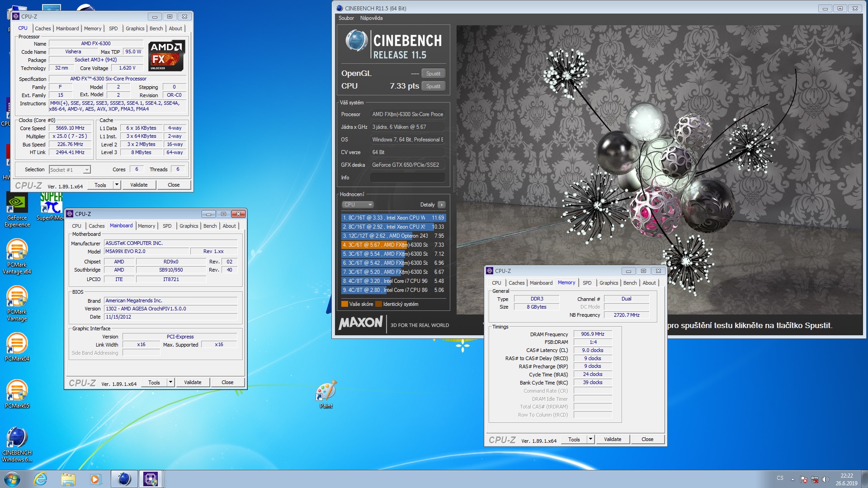Screen dimensions: 868x488
Task: Switch to Bench tab in CPU window
Action: 156,28
